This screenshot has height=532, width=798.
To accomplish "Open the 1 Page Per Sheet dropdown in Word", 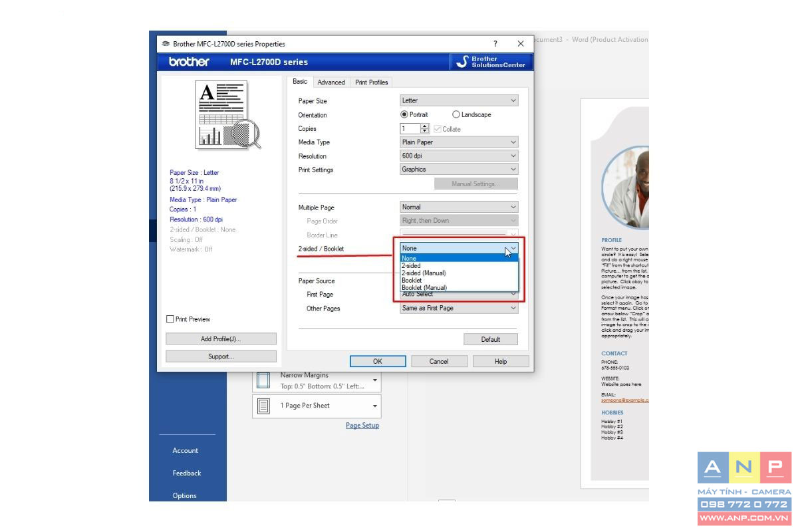I will coord(374,406).
